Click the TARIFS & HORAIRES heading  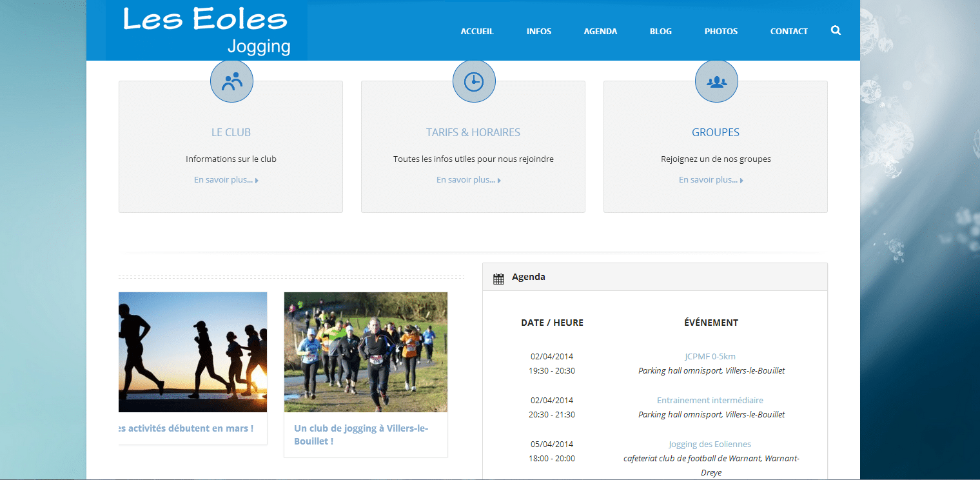coord(473,132)
